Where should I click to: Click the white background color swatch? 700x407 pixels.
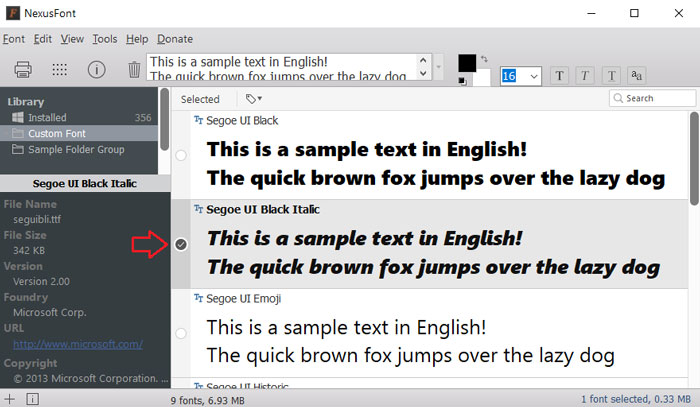click(x=483, y=78)
